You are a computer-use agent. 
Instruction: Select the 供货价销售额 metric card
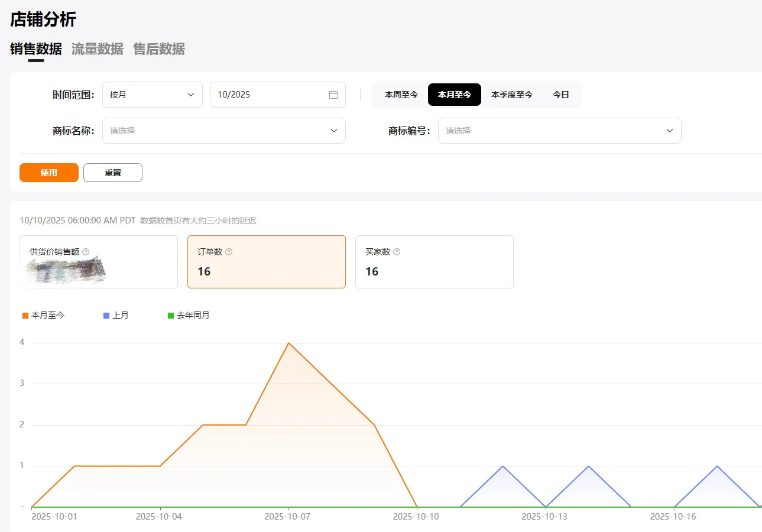point(99,262)
